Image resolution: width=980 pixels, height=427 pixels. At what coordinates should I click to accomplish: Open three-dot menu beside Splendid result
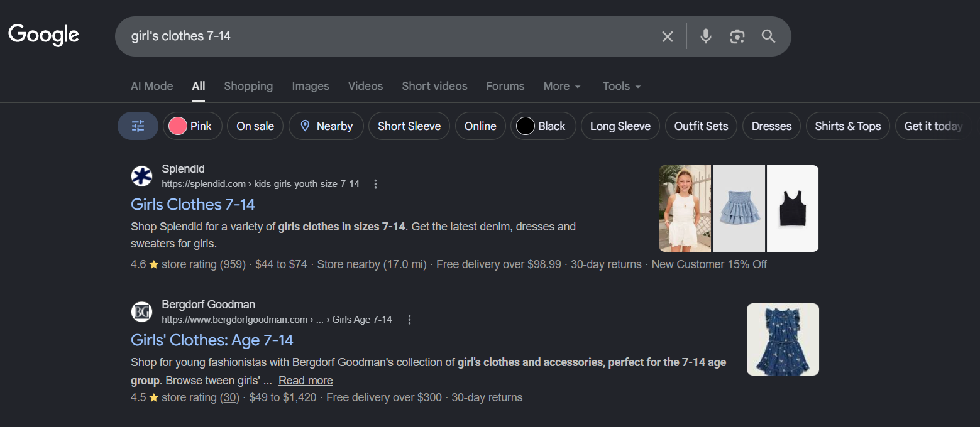(375, 184)
